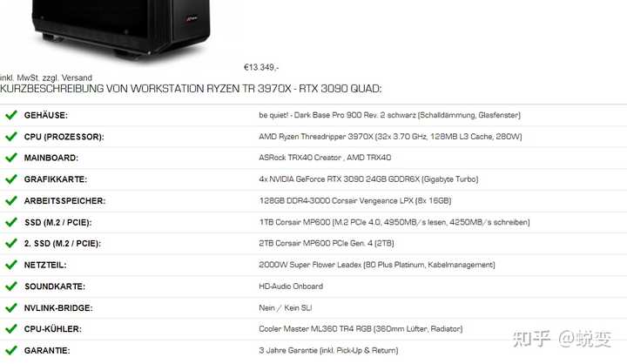Click the green checkmark beside CPU-KÜHLER
This screenshot has width=627, height=364.
tap(11, 329)
